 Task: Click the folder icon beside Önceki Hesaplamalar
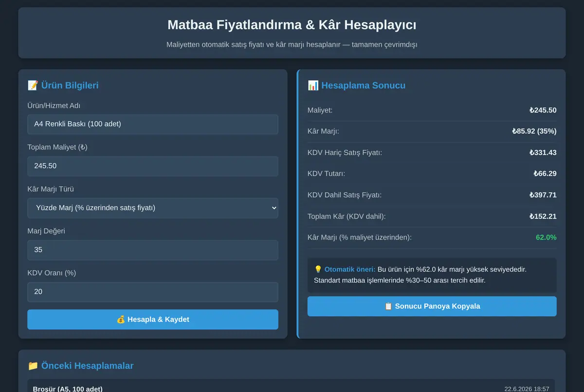coord(33,366)
